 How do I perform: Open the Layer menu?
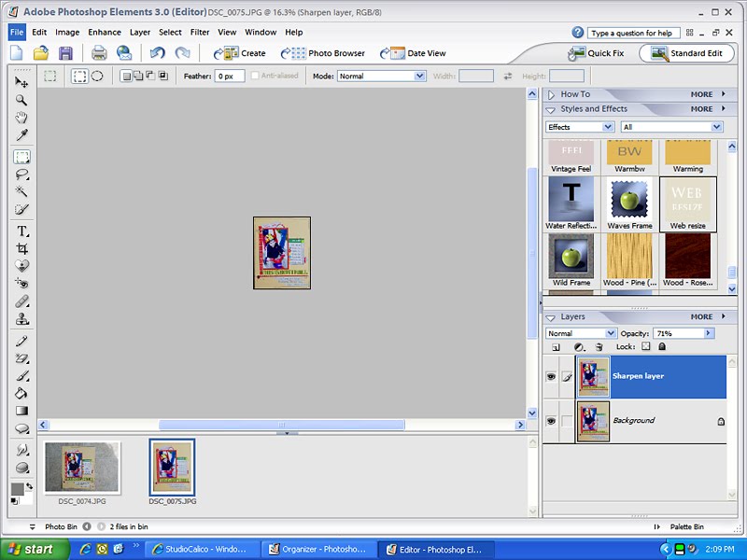tap(140, 33)
